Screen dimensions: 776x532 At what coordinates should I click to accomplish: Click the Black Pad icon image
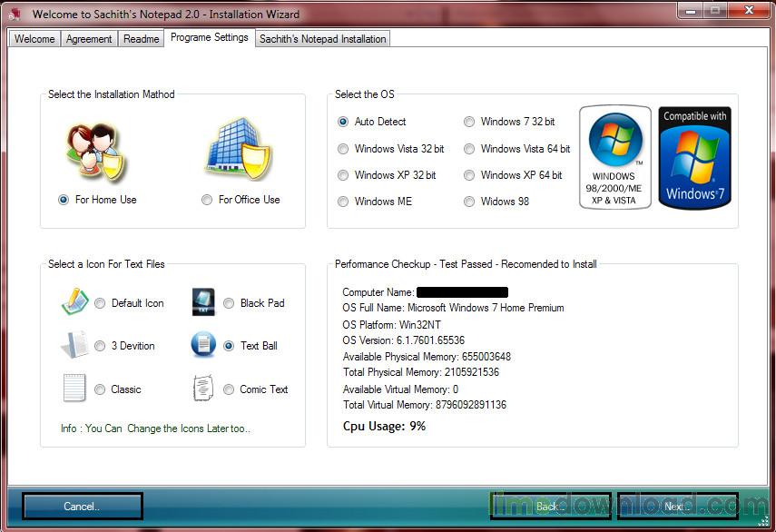pos(203,302)
